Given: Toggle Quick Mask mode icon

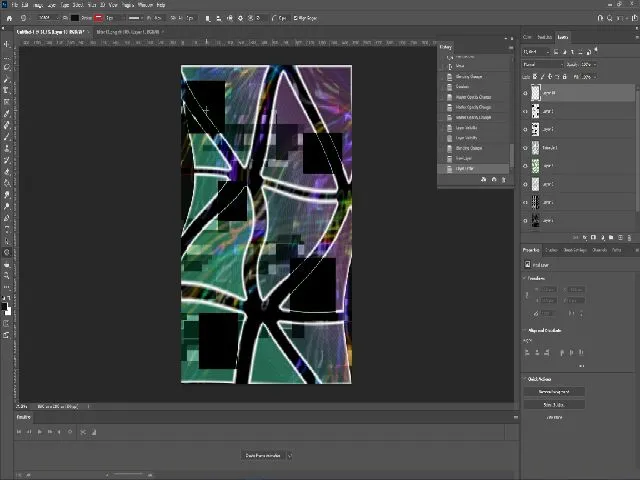Looking at the screenshot, I should pos(7,324).
